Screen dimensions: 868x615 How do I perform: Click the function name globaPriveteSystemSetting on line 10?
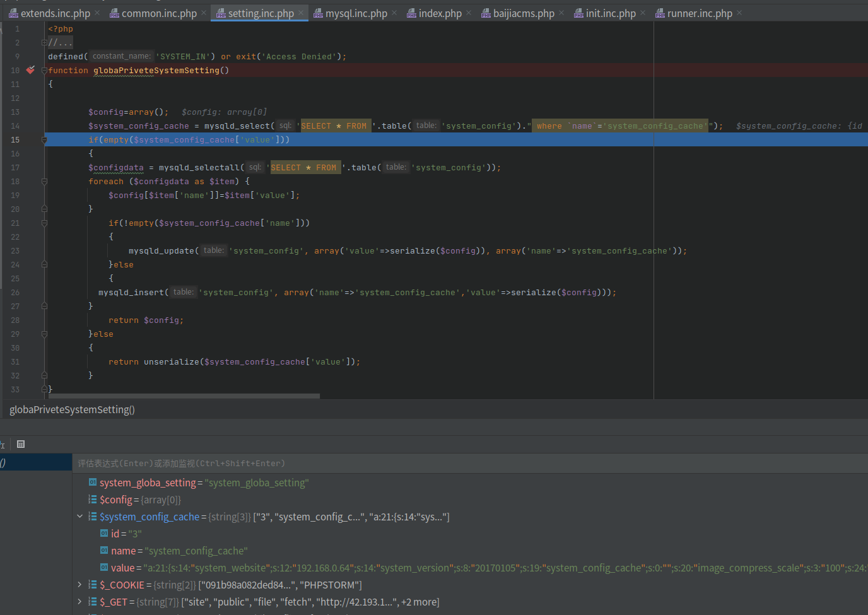[x=156, y=70]
